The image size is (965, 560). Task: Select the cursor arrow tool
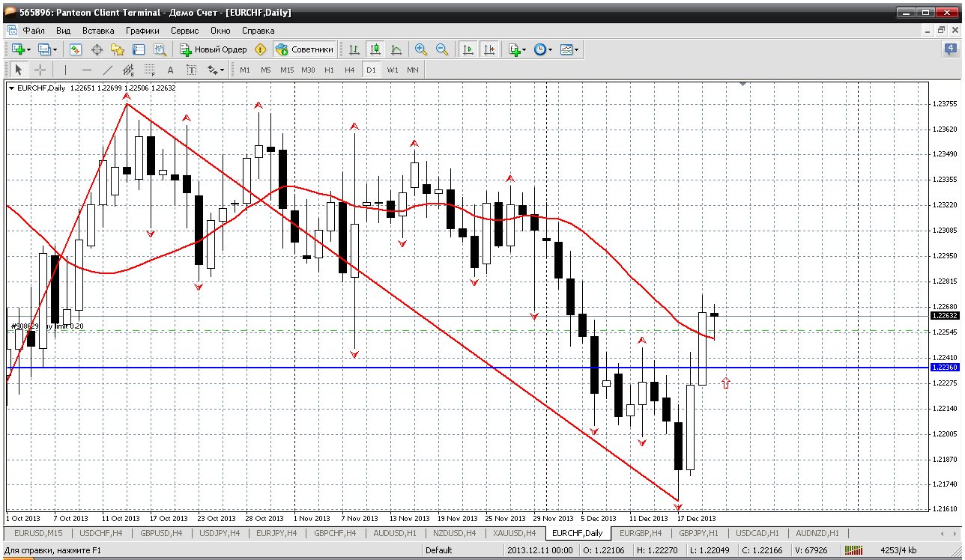19,70
